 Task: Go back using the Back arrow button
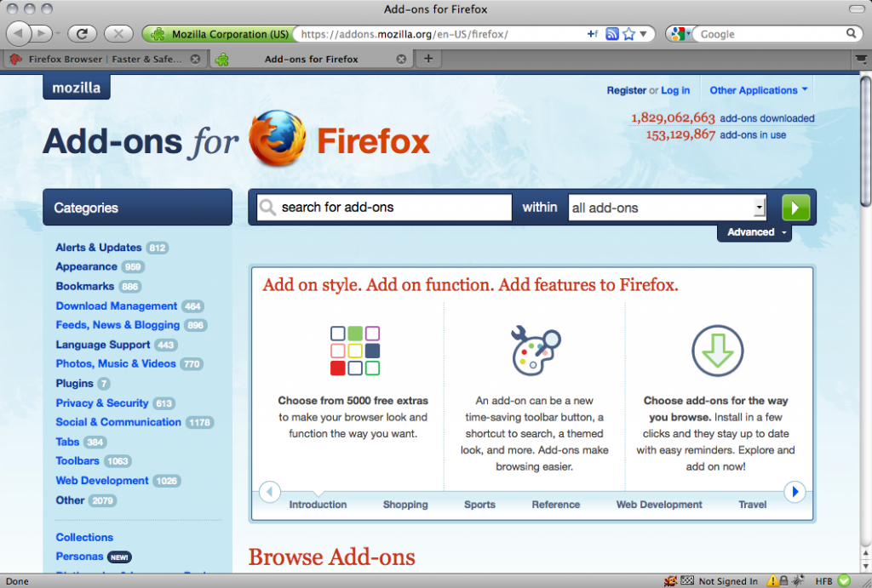19,34
